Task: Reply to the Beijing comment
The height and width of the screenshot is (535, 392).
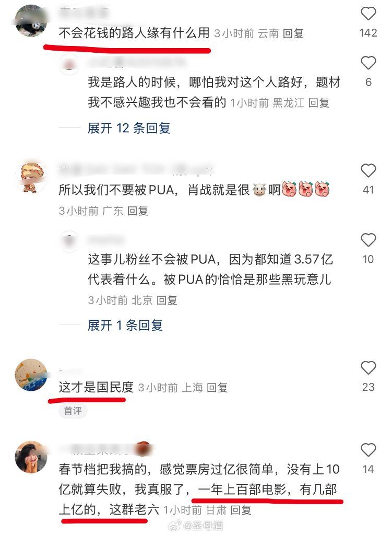Action: click(x=167, y=300)
